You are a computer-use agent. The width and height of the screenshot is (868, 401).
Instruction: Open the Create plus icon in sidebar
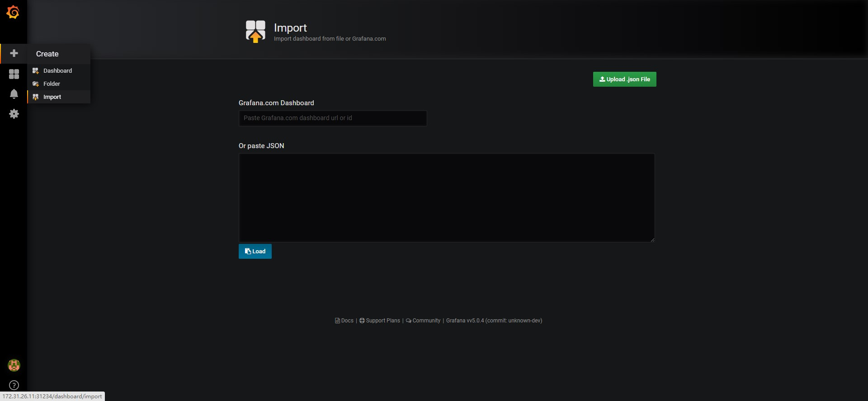click(14, 53)
